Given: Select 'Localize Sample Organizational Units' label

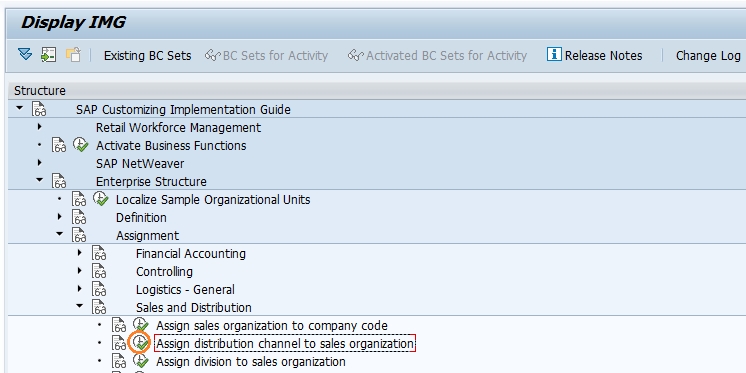Looking at the screenshot, I should pos(213,200).
